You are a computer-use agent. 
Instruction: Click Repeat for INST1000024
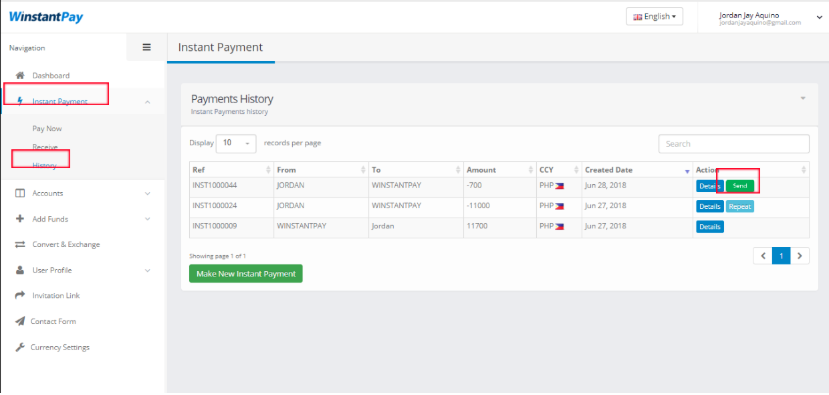[x=740, y=206]
